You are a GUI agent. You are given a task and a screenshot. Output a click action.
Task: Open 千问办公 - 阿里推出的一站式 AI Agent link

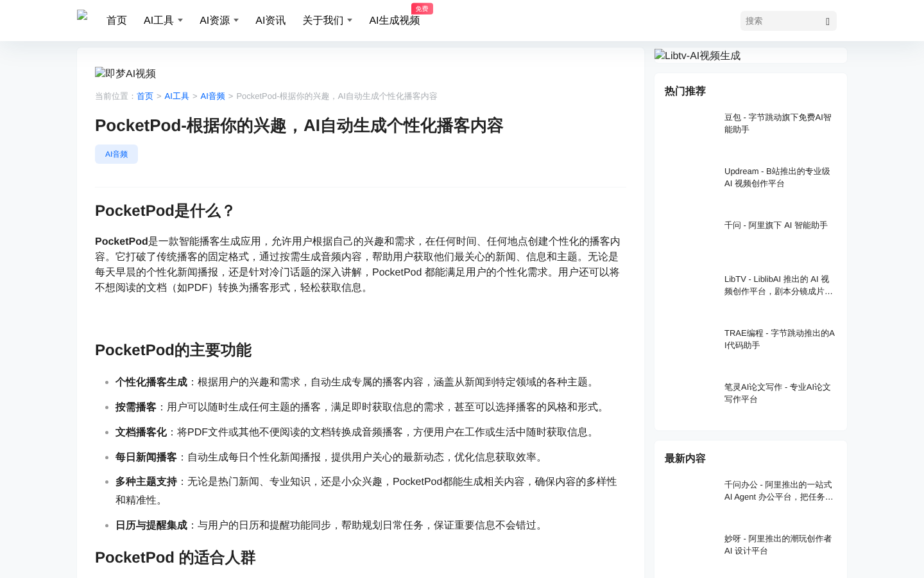coord(780,491)
